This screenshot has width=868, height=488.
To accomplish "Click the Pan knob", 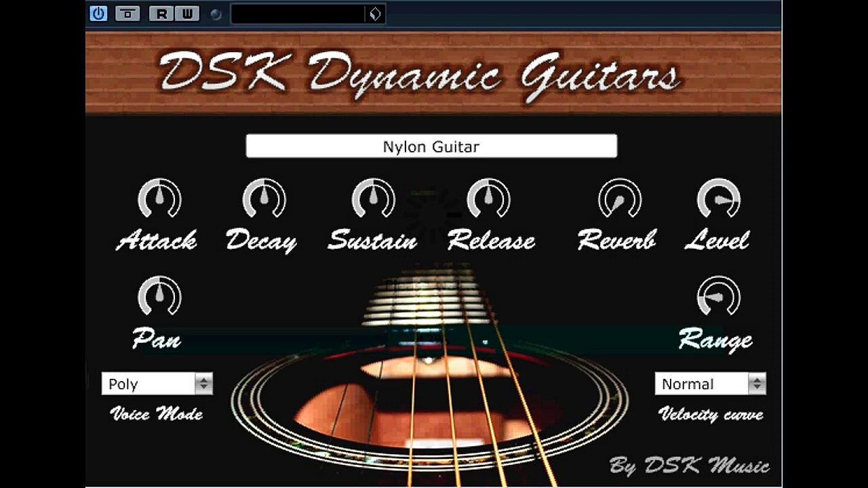I will pos(159,296).
